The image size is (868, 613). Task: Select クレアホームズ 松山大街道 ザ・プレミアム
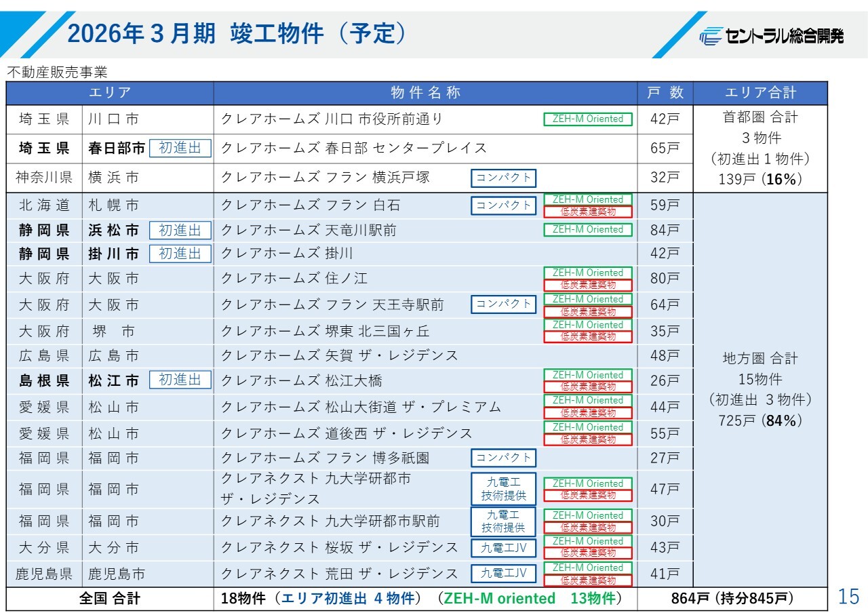pyautogui.click(x=361, y=407)
